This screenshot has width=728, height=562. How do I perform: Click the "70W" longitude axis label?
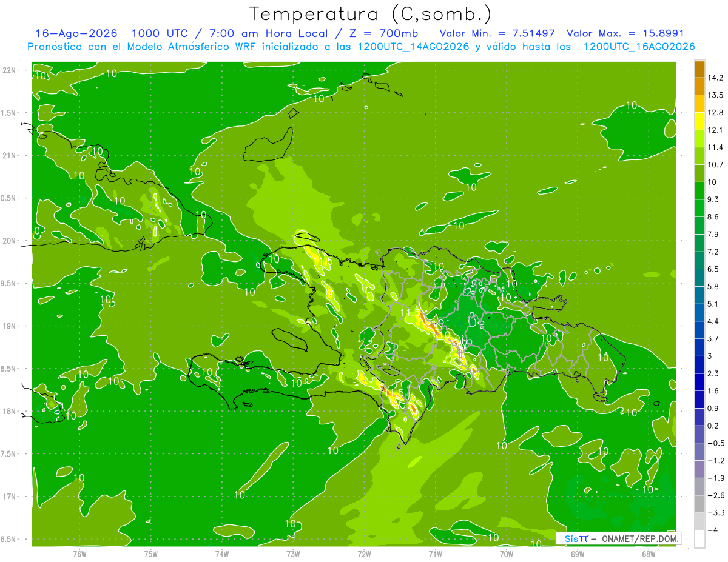pyautogui.click(x=506, y=554)
